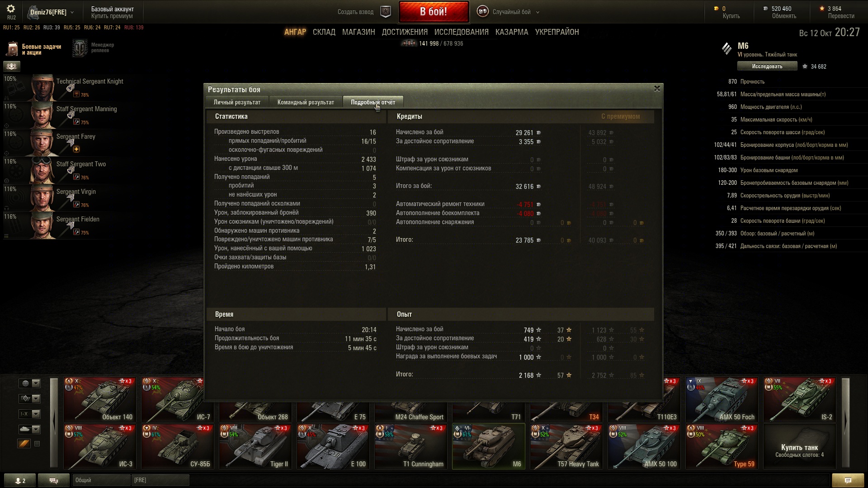Click the Исследовать button for M6

(x=767, y=66)
